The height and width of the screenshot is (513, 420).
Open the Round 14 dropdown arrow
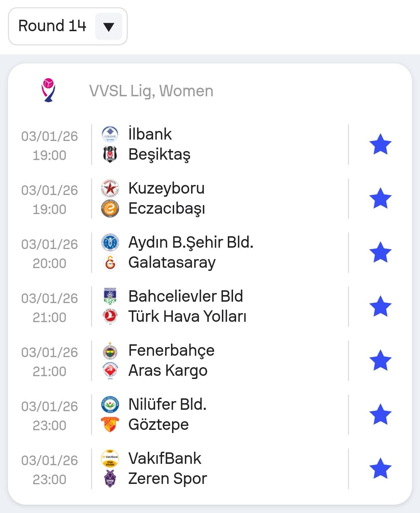click(x=108, y=27)
